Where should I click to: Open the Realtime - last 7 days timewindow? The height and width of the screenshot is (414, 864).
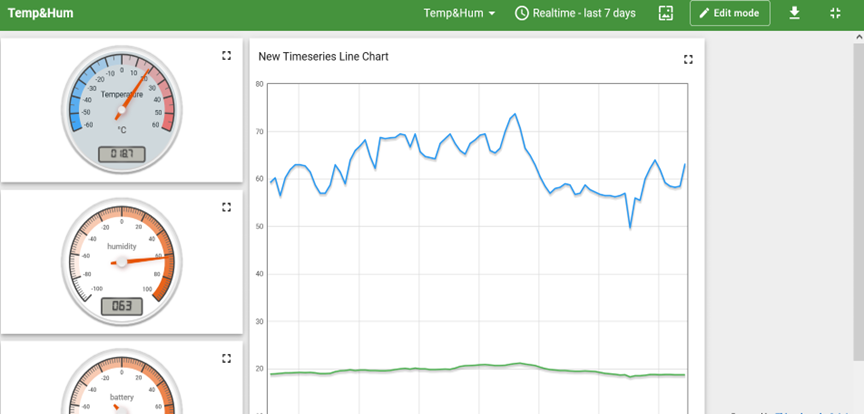[574, 13]
